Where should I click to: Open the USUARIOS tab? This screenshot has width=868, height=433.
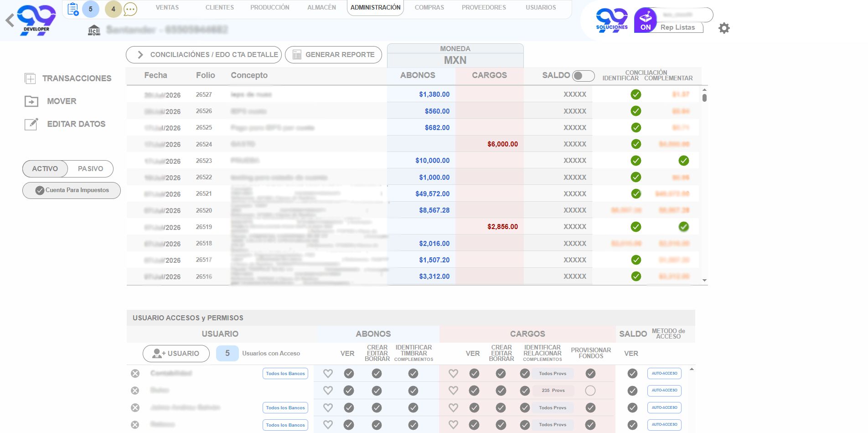(x=541, y=8)
